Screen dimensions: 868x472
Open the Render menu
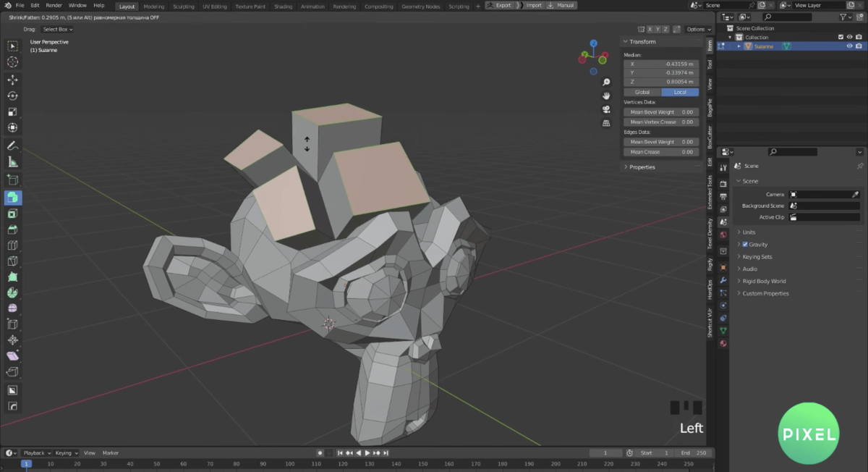[x=54, y=5]
